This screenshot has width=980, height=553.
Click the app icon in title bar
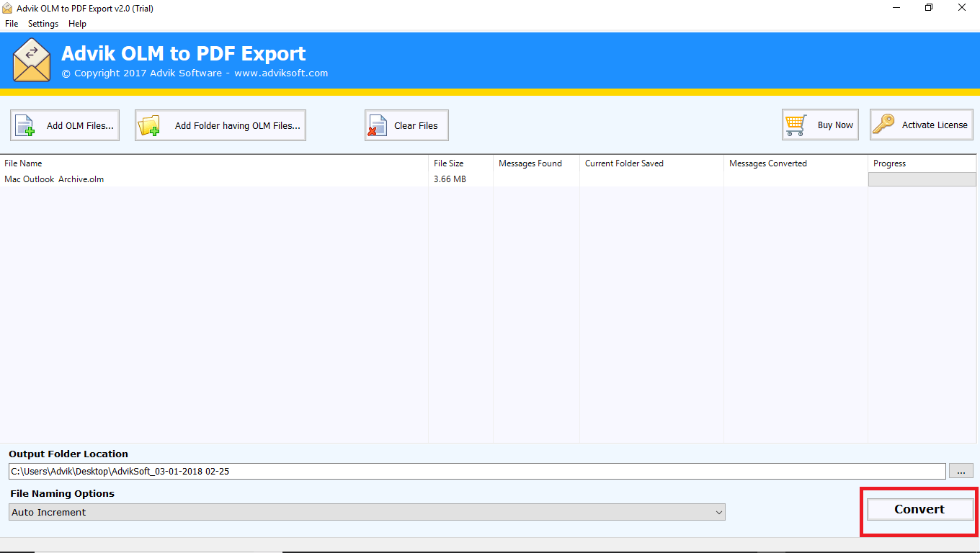pyautogui.click(x=8, y=8)
